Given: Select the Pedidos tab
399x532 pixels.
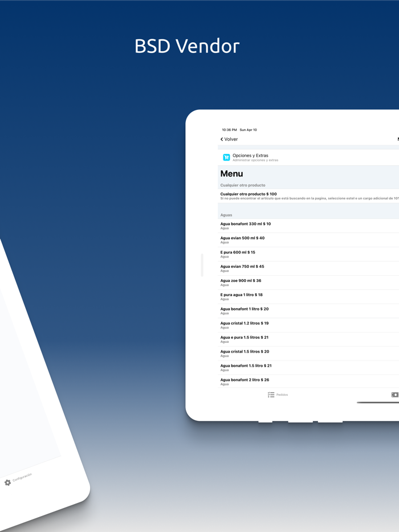Looking at the screenshot, I should click(x=278, y=395).
